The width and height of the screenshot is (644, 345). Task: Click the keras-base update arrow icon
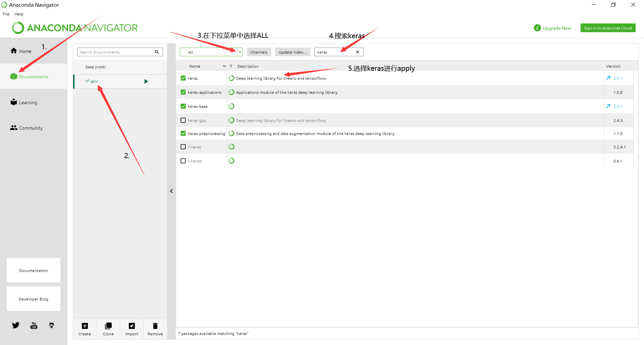click(x=608, y=106)
